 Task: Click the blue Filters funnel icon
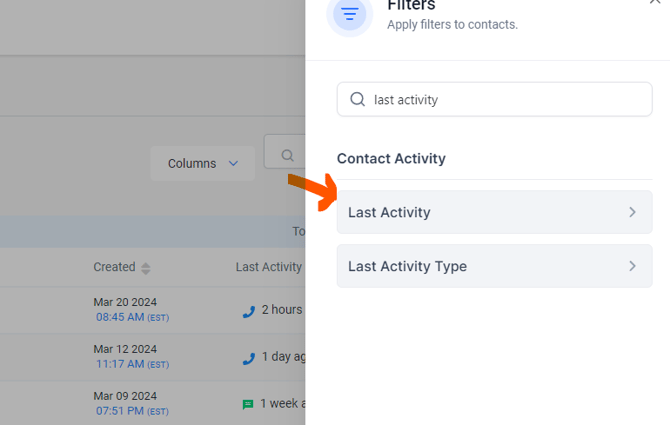pos(349,15)
